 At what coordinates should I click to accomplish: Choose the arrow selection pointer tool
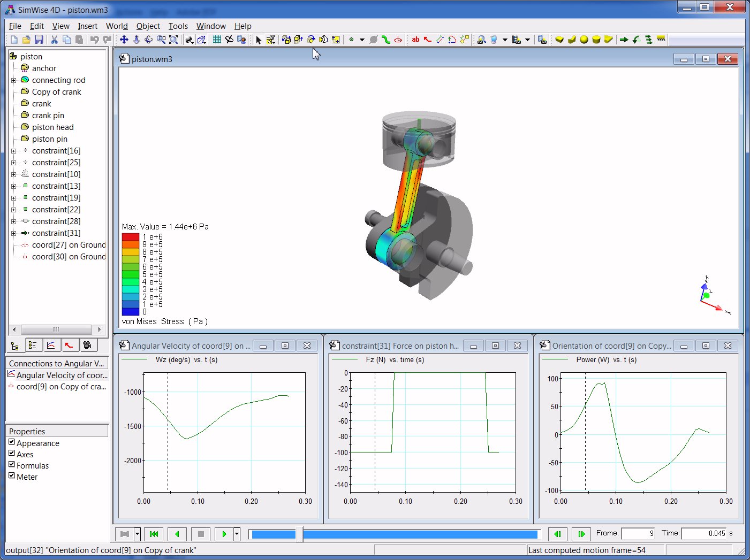click(x=259, y=40)
